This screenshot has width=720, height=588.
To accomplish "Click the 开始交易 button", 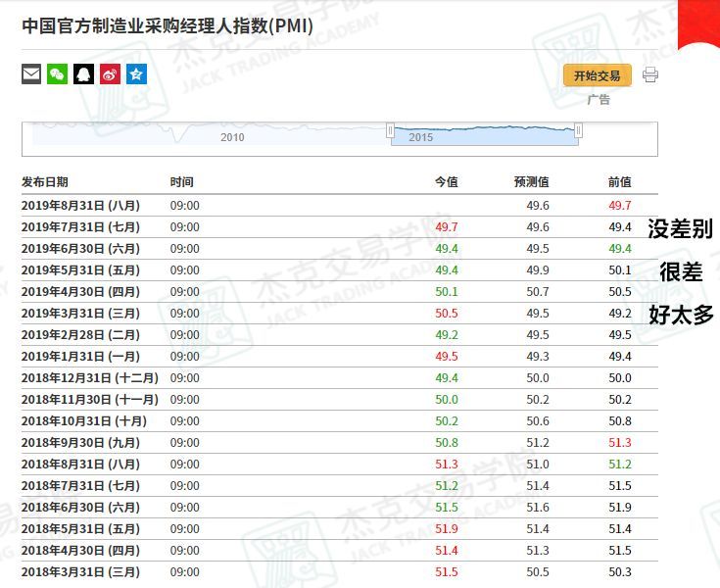I will click(x=597, y=75).
